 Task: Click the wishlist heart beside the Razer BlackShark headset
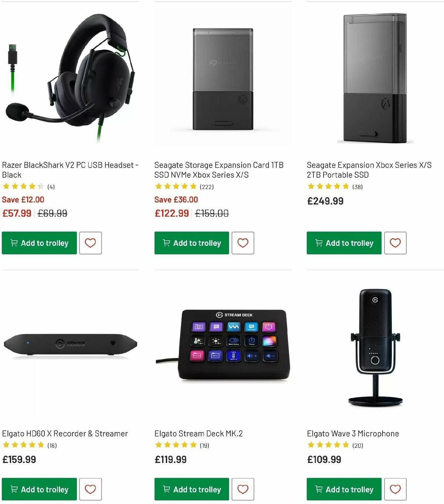[x=90, y=243]
